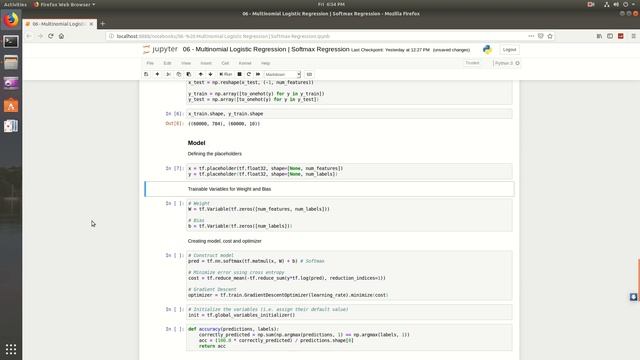Paste cells below using the paste icon

click(189, 74)
